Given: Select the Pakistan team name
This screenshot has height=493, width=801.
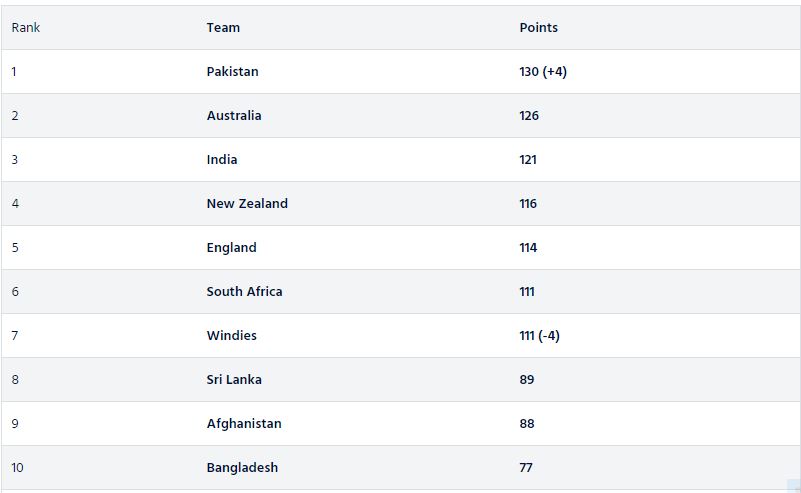Looking at the screenshot, I should point(232,72).
